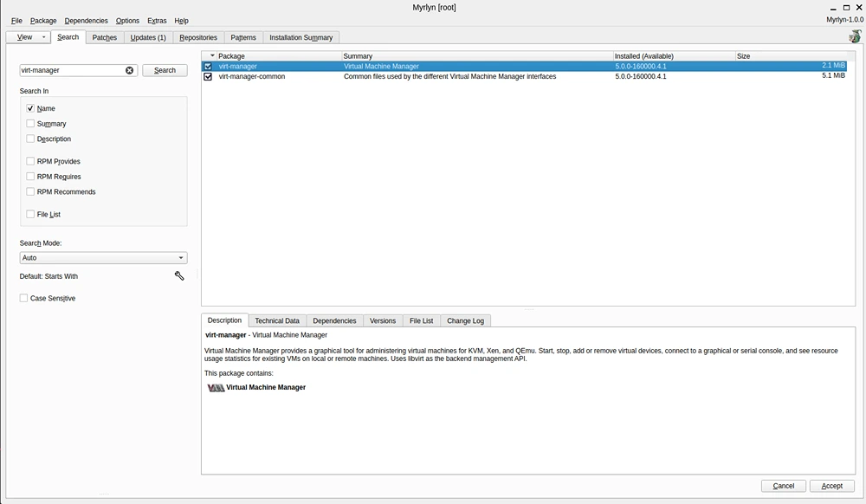This screenshot has width=866, height=504.
Task: Open the Package menu
Action: (43, 21)
